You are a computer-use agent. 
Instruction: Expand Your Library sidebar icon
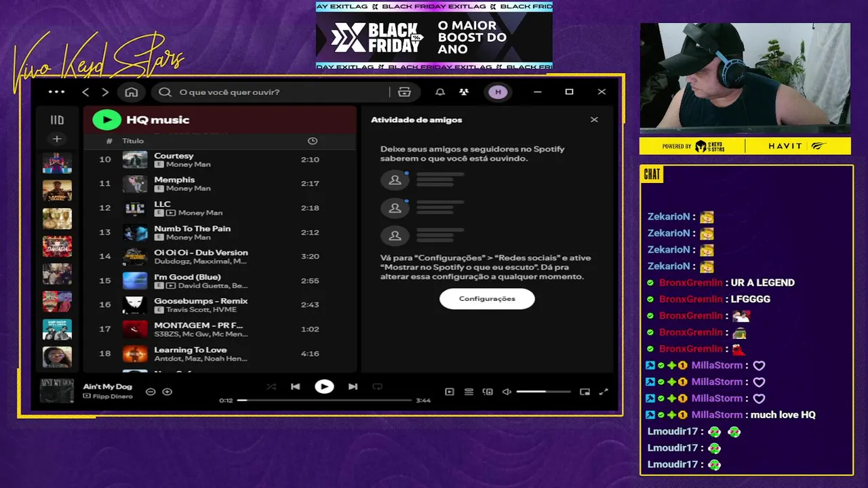[x=57, y=120]
